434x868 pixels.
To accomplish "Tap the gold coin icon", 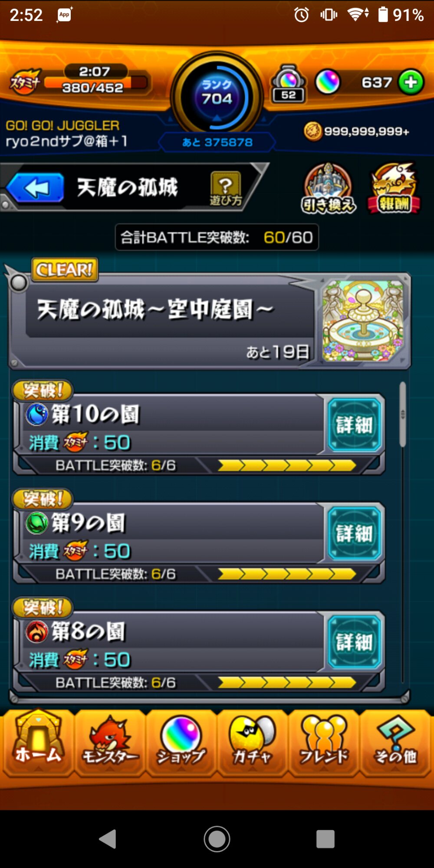I will tap(312, 131).
